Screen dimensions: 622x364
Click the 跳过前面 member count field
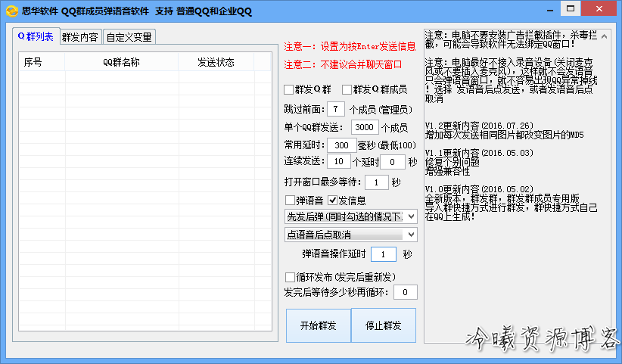point(336,109)
